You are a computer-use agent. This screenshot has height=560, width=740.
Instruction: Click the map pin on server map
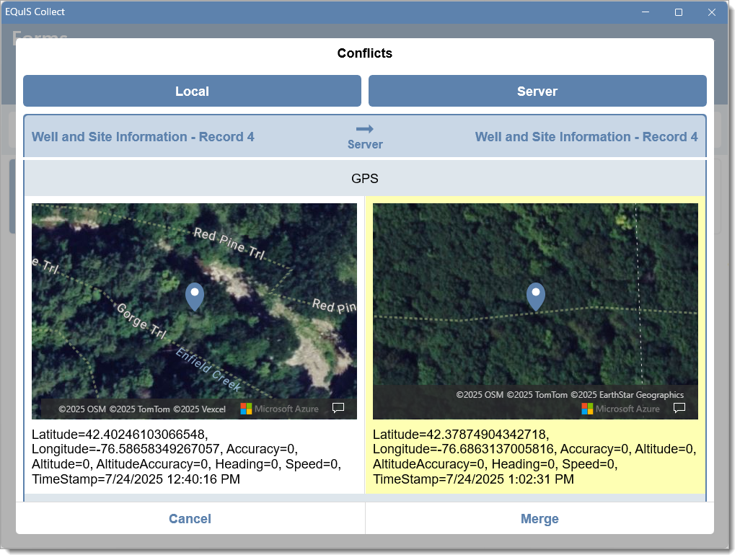point(536,297)
